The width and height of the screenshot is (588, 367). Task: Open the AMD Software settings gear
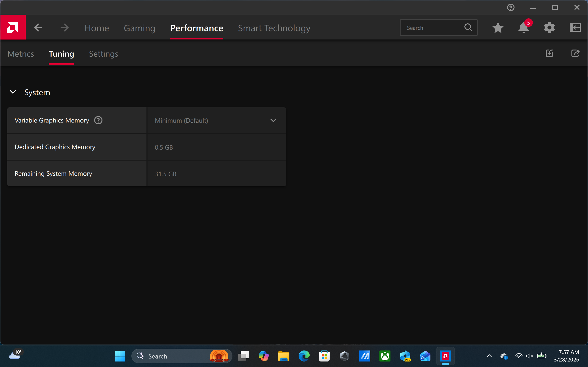click(x=550, y=28)
